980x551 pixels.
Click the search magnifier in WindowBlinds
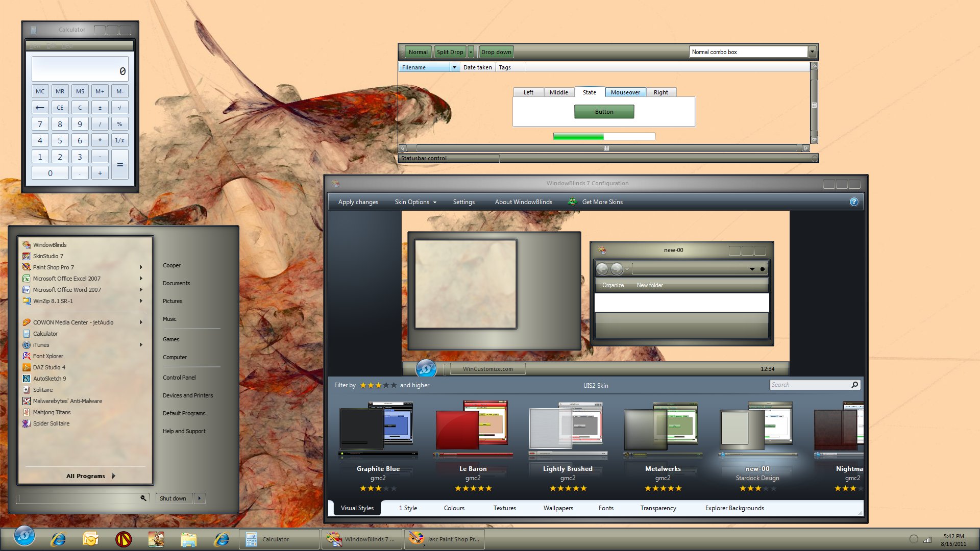(855, 385)
